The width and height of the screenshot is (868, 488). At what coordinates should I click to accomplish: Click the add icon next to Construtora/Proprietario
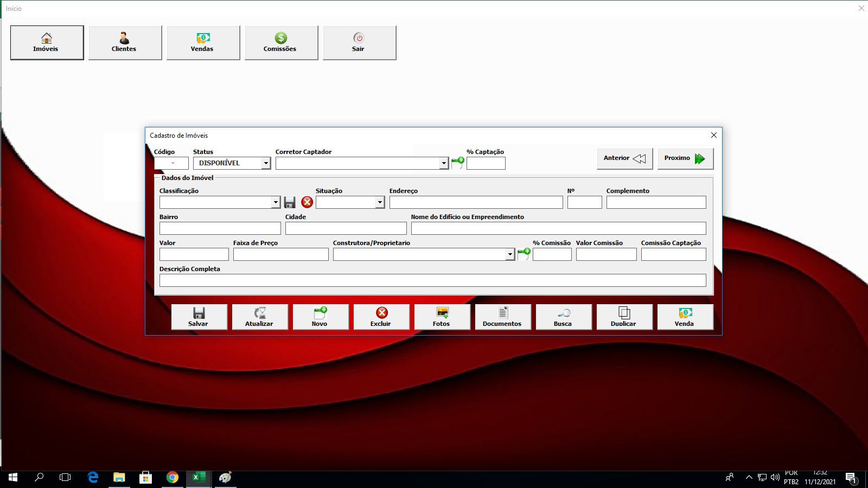[524, 254]
